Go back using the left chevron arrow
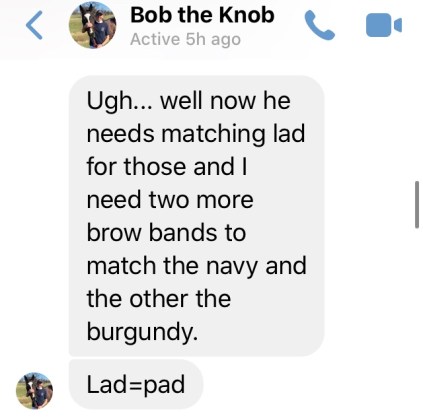The width and height of the screenshot is (423, 420). tap(34, 25)
